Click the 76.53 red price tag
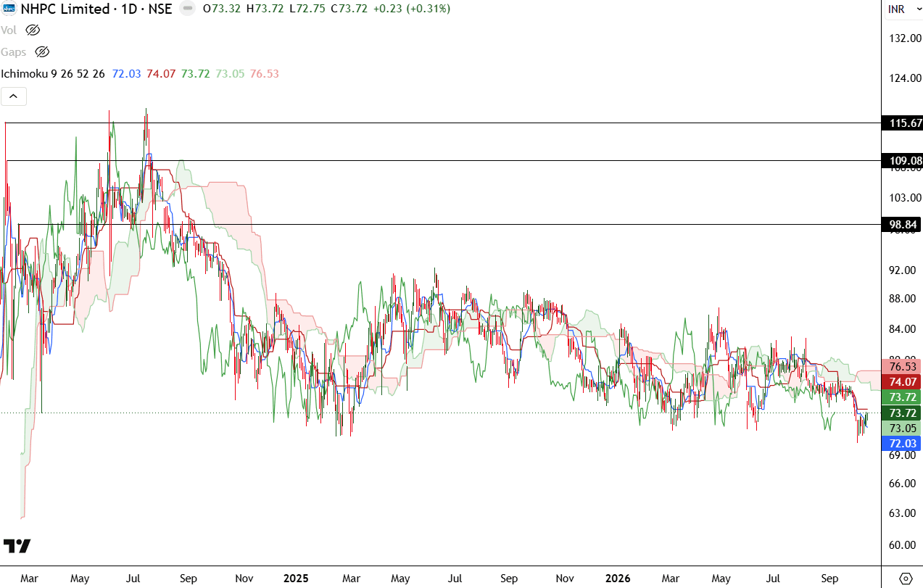923x588 pixels. tap(901, 366)
